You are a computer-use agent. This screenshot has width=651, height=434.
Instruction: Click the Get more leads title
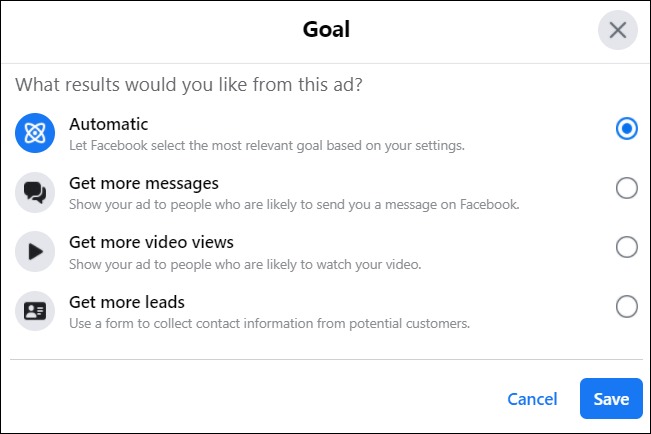point(127,302)
